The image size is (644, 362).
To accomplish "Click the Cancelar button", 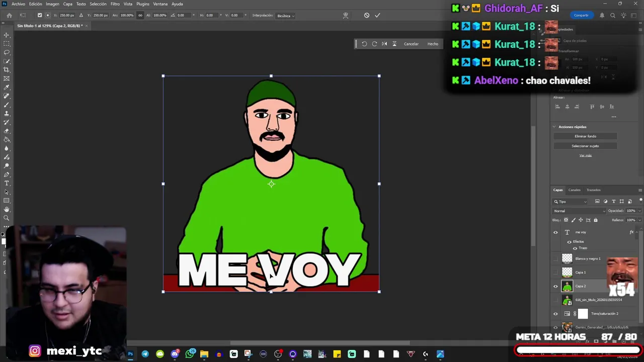I will (x=411, y=44).
